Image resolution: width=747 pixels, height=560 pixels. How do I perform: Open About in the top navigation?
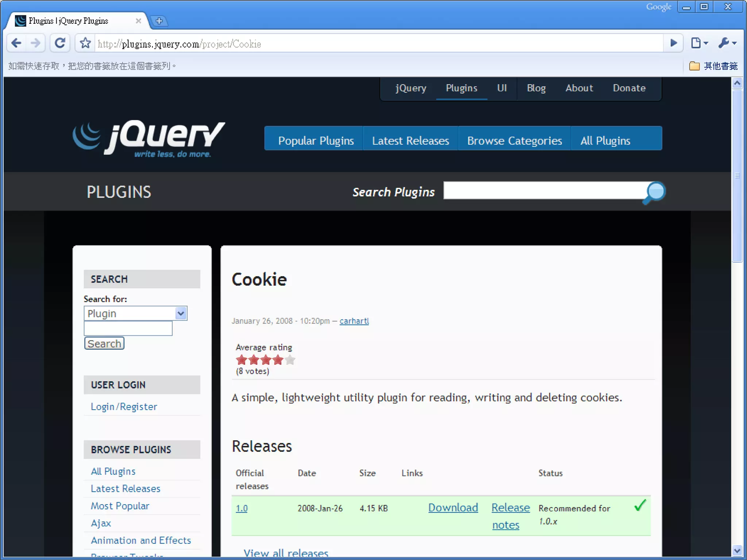[x=579, y=88]
